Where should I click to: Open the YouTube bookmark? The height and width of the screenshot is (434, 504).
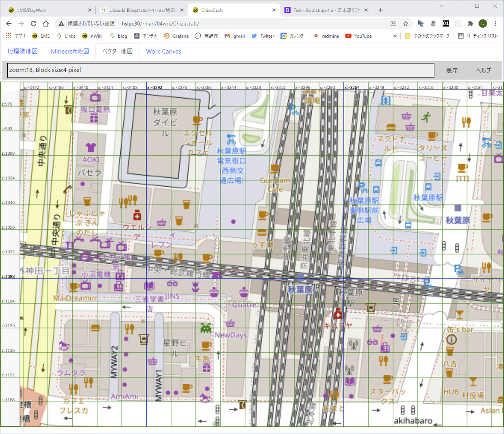(x=358, y=36)
